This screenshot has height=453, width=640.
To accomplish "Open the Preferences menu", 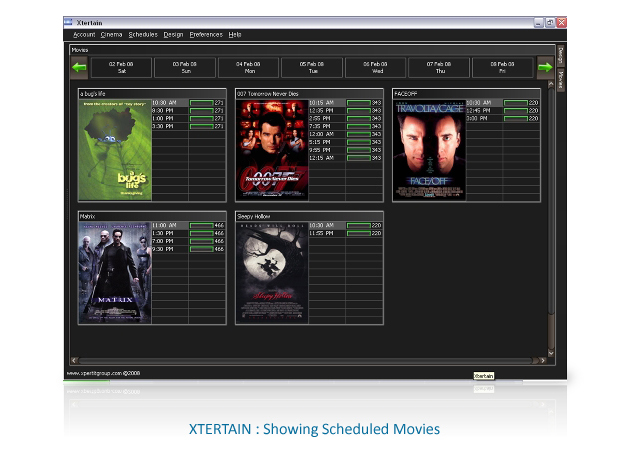I will pyautogui.click(x=206, y=35).
